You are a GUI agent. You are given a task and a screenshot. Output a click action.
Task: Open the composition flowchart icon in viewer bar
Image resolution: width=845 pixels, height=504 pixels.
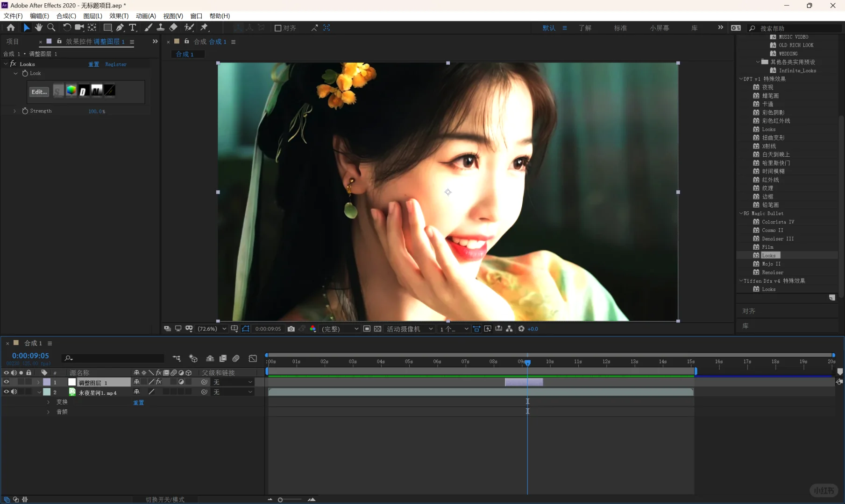pyautogui.click(x=509, y=329)
